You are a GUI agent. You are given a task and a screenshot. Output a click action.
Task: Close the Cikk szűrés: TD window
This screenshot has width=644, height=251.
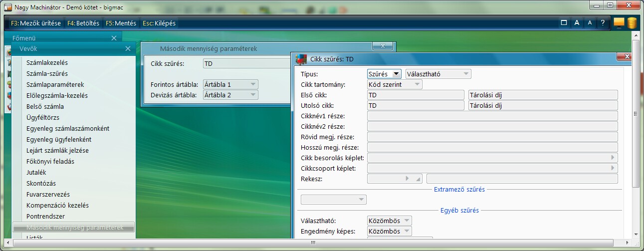(x=625, y=56)
